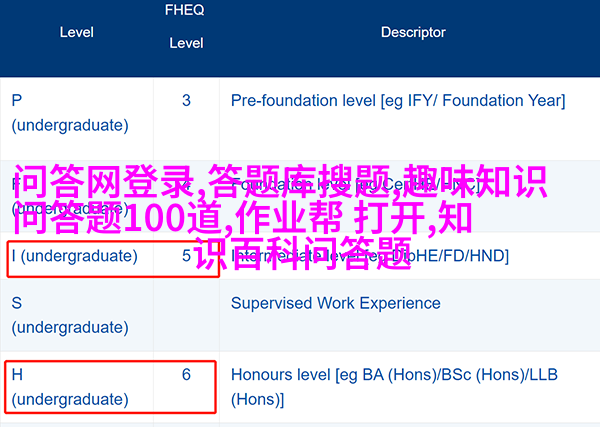Image resolution: width=600 pixels, height=427 pixels.
Task: Select the Intermediate level DipHE/FD/HND descriptor
Action: pos(370,256)
